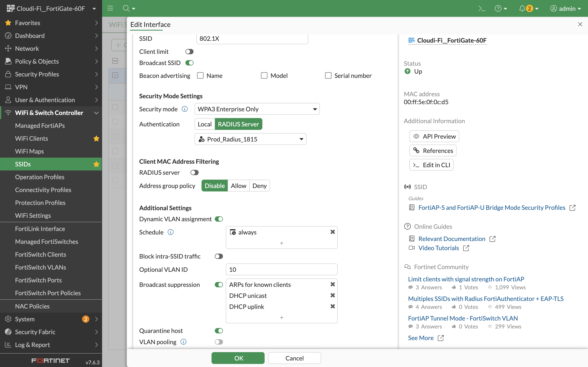Open the help question mark menu

pyautogui.click(x=498, y=9)
